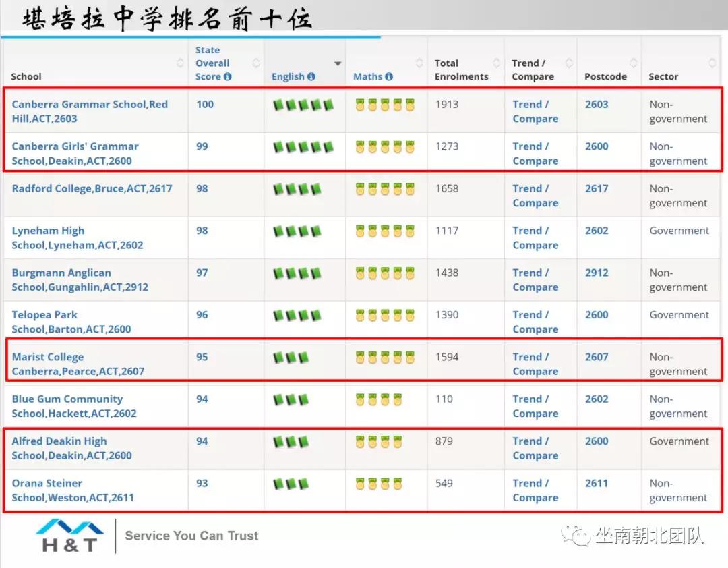Screen dimensions: 728x568
Task: Click the H&T house logo
Action: pos(69,536)
